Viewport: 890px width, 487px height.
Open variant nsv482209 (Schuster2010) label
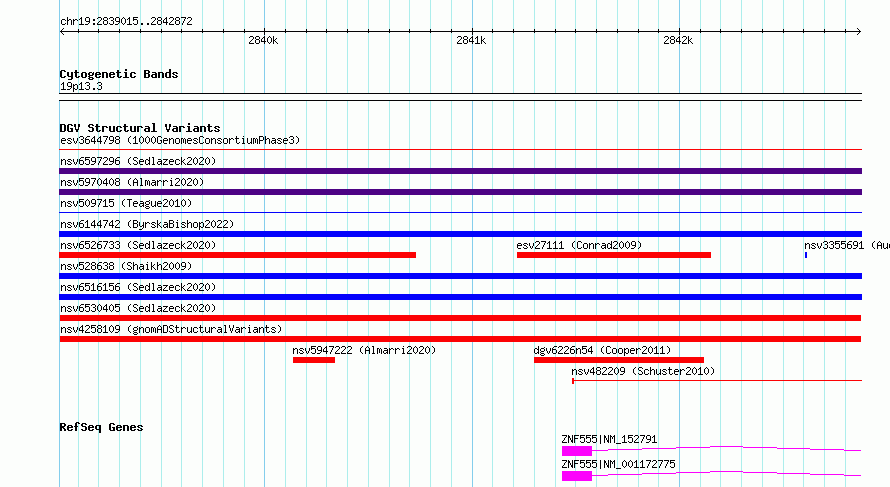pyautogui.click(x=643, y=371)
